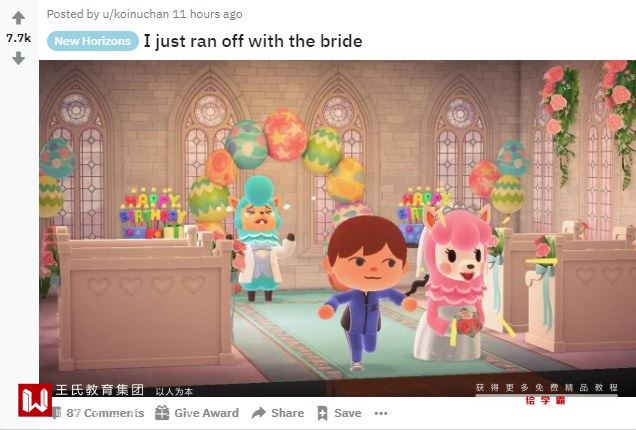The height and width of the screenshot is (430, 636).
Task: Click the 获得更多免费精品教程 banner text
Action: pyautogui.click(x=547, y=387)
